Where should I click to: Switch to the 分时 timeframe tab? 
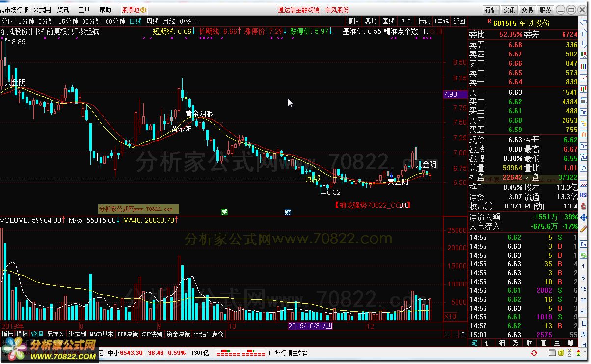(7, 21)
